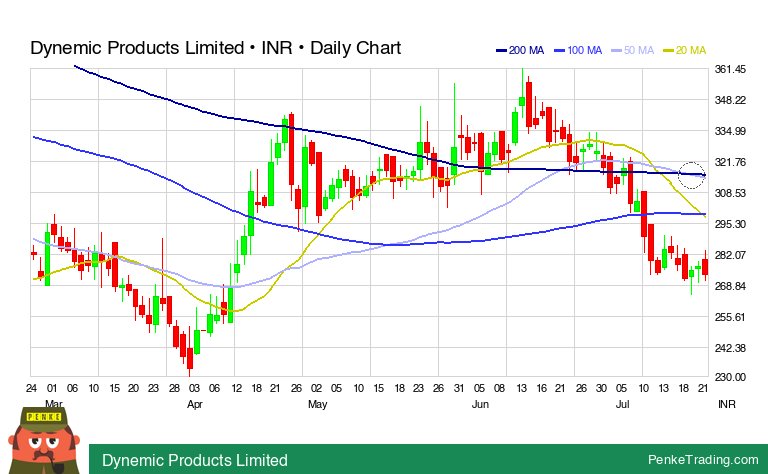The image size is (768, 474).
Task: Open the PenkeTrading.com link in footer
Action: pos(703,460)
